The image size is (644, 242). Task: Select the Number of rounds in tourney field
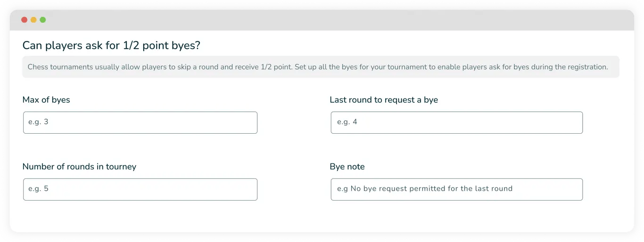pyautogui.click(x=140, y=189)
